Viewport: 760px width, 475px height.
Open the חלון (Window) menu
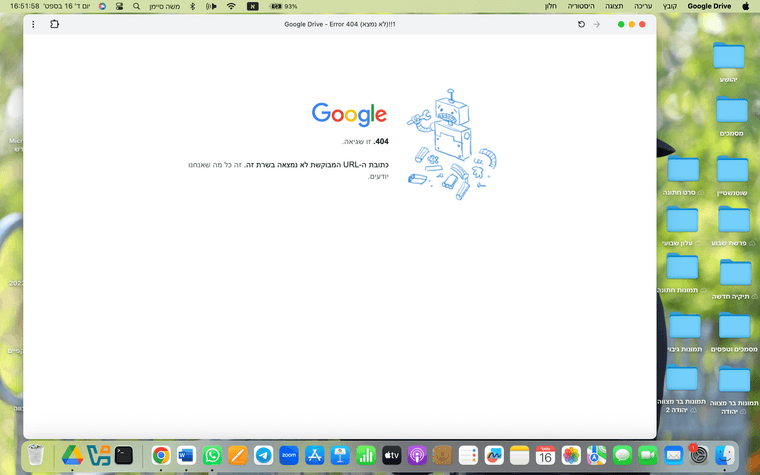click(551, 6)
